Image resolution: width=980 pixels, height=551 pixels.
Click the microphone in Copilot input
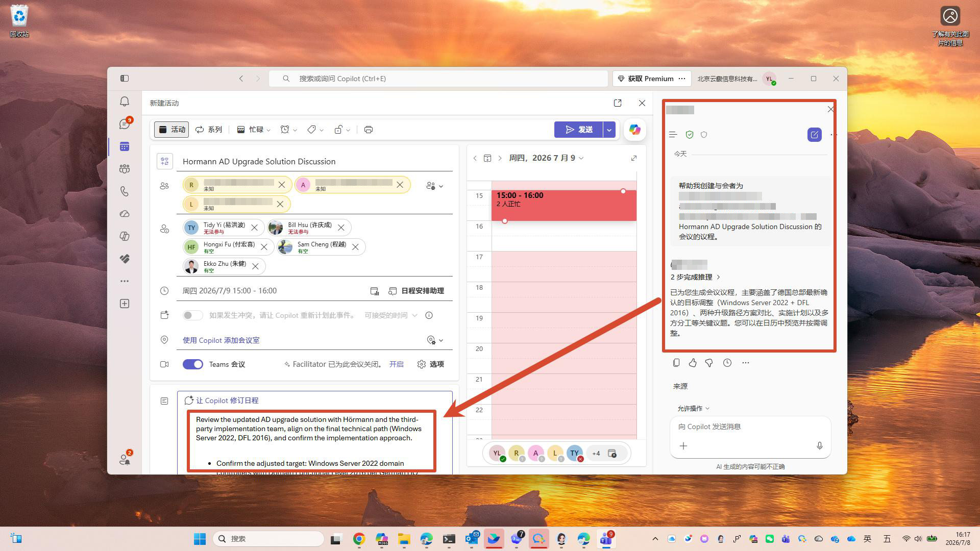(820, 446)
